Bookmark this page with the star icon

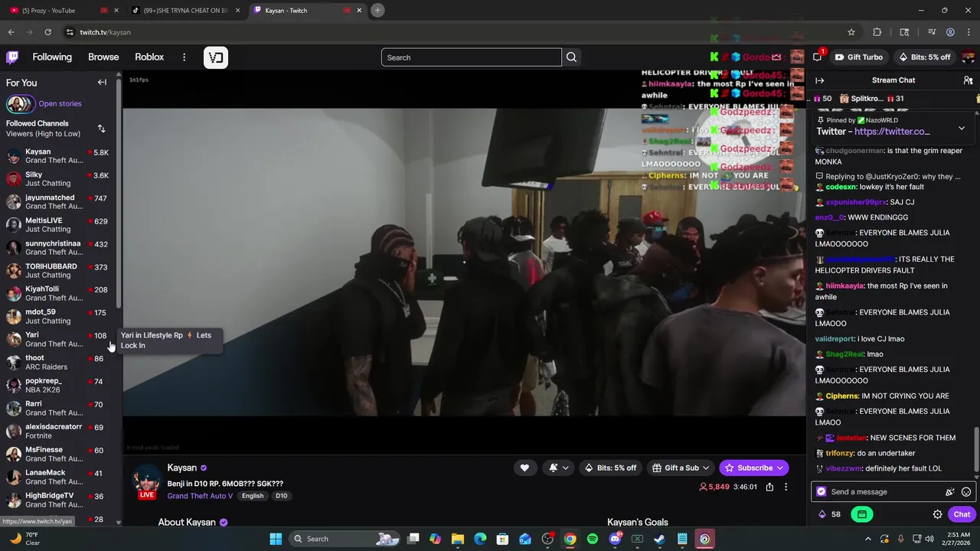(x=851, y=32)
